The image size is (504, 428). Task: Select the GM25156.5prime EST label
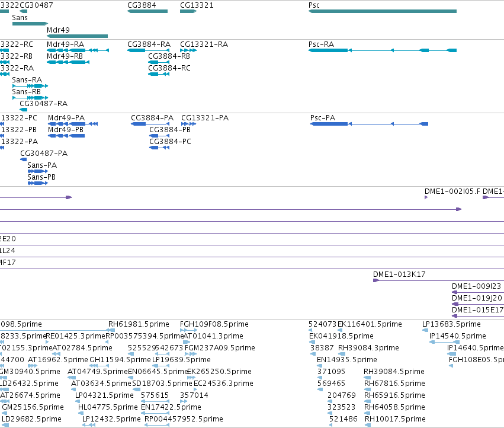[33, 407]
